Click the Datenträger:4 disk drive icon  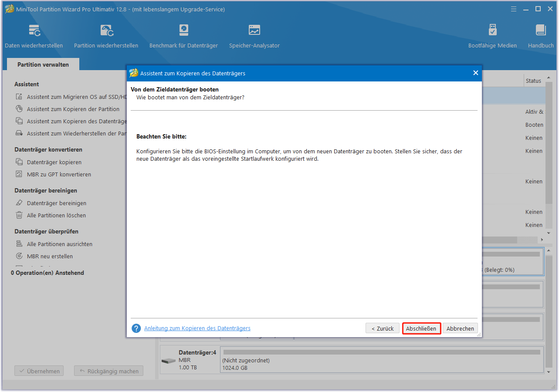click(169, 361)
